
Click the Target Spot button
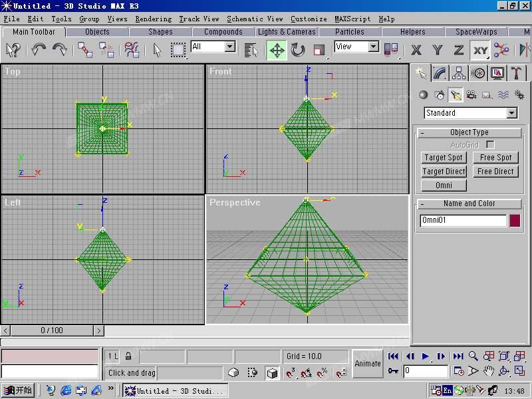coord(444,158)
